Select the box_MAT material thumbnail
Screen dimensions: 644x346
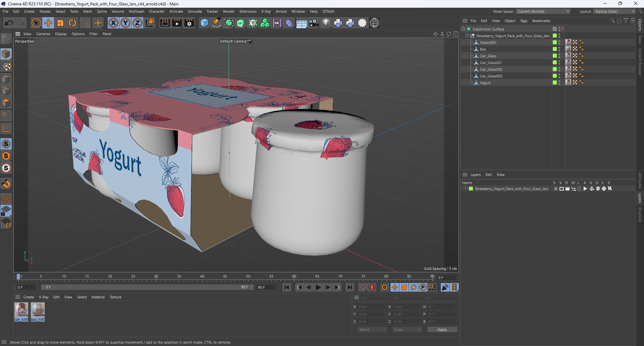(x=38, y=312)
